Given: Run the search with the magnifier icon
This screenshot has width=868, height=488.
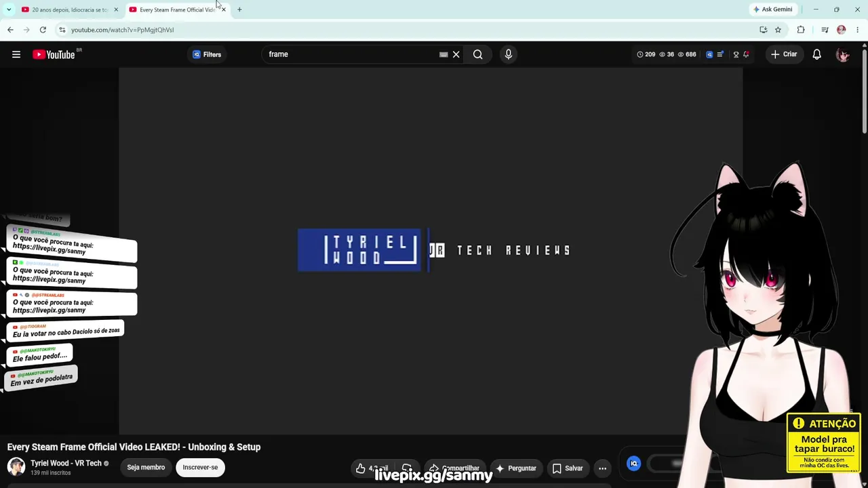Looking at the screenshot, I should [478, 54].
